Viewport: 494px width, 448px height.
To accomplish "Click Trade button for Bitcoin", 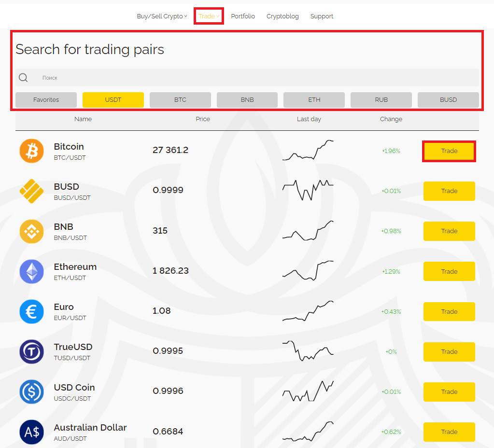I will [449, 151].
